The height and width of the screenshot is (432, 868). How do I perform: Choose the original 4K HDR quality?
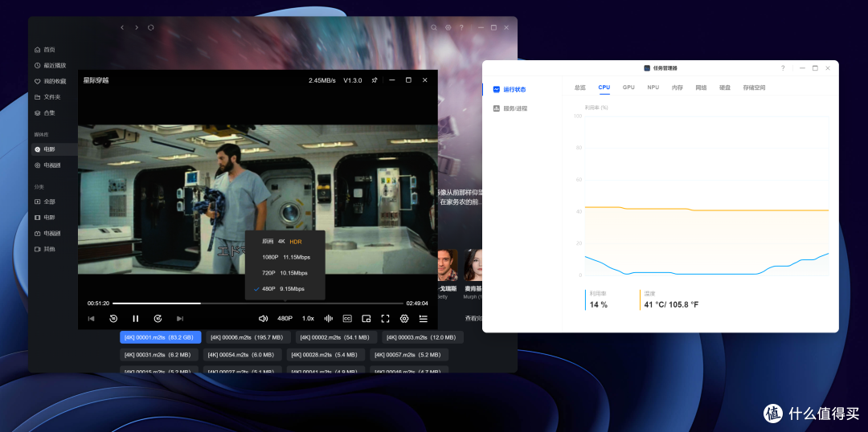pyautogui.click(x=285, y=242)
